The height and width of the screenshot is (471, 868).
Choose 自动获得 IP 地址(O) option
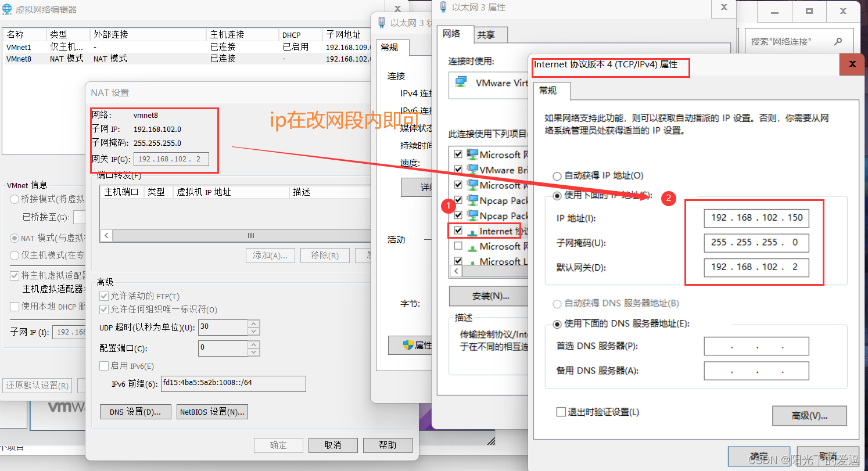pyautogui.click(x=557, y=175)
